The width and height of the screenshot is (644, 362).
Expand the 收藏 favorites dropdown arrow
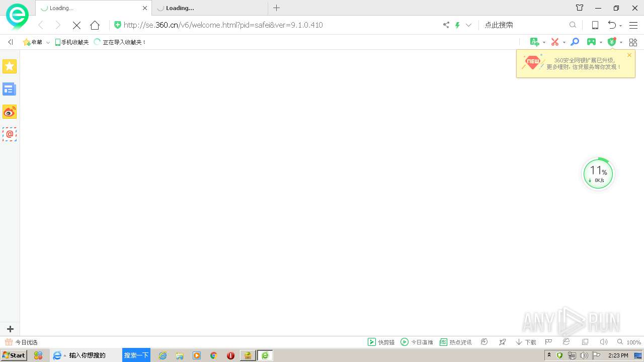click(x=48, y=43)
